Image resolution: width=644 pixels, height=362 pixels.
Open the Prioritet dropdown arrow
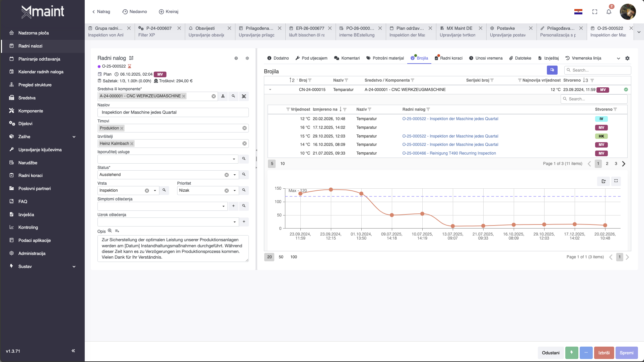tap(234, 190)
